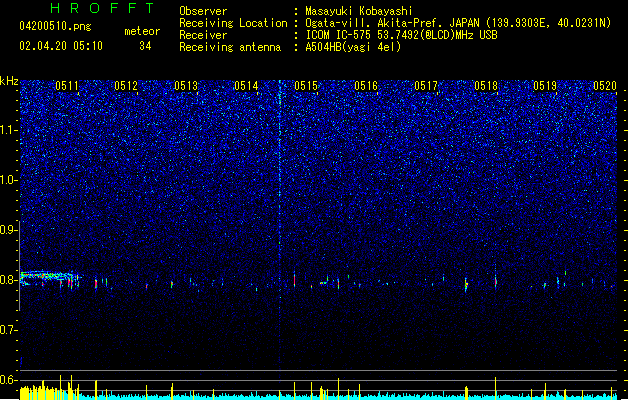
Task: Click the kHz axis unit label
Action: point(9,81)
